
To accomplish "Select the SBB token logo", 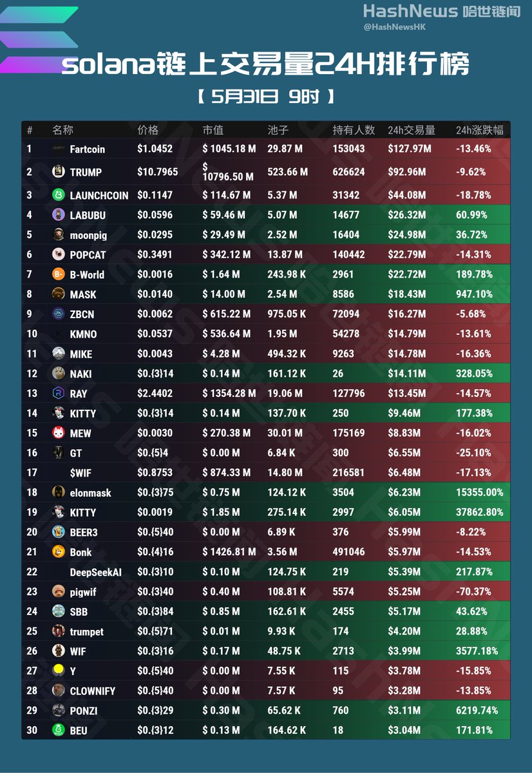I will [58, 611].
